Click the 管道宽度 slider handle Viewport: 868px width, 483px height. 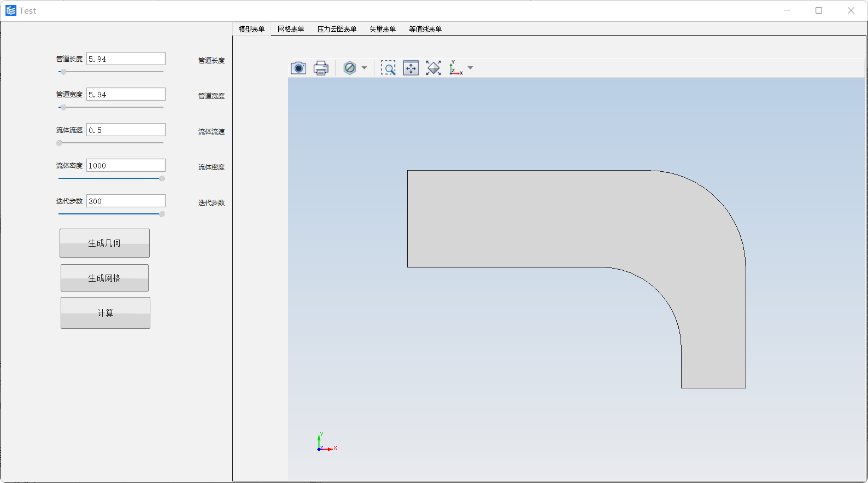[63, 107]
